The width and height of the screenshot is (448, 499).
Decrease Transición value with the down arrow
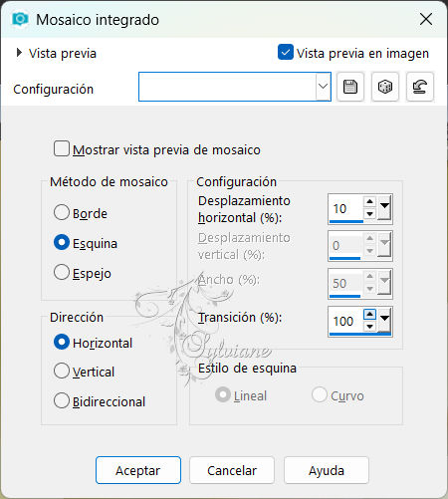369,327
